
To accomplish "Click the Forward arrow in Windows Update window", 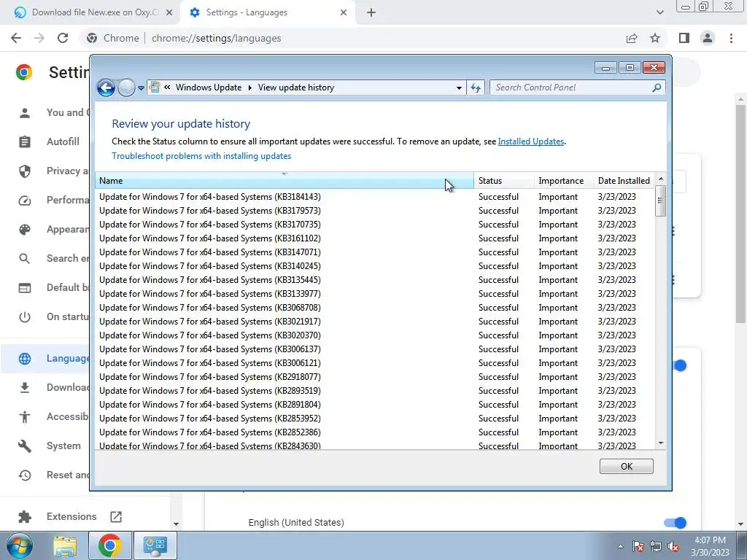I will tap(126, 87).
